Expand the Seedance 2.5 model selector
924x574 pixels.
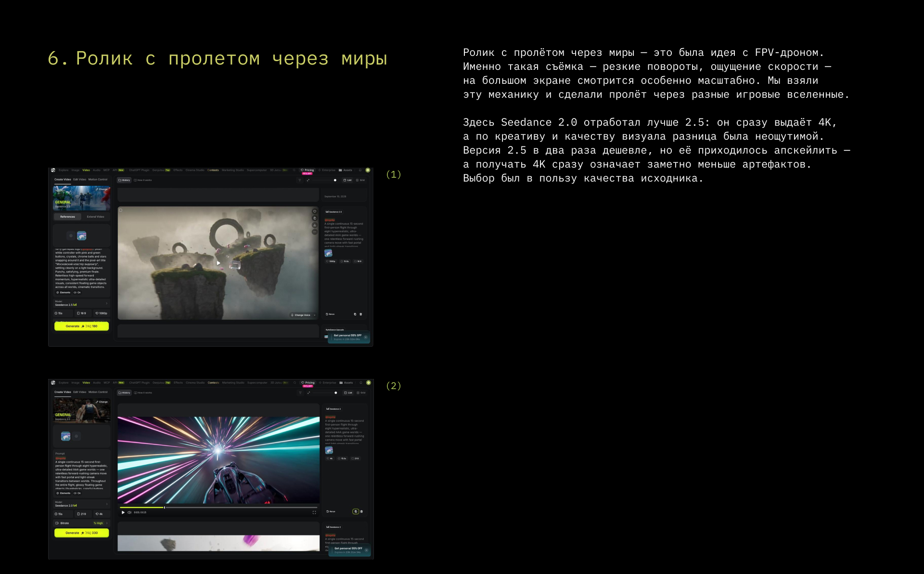pos(81,303)
